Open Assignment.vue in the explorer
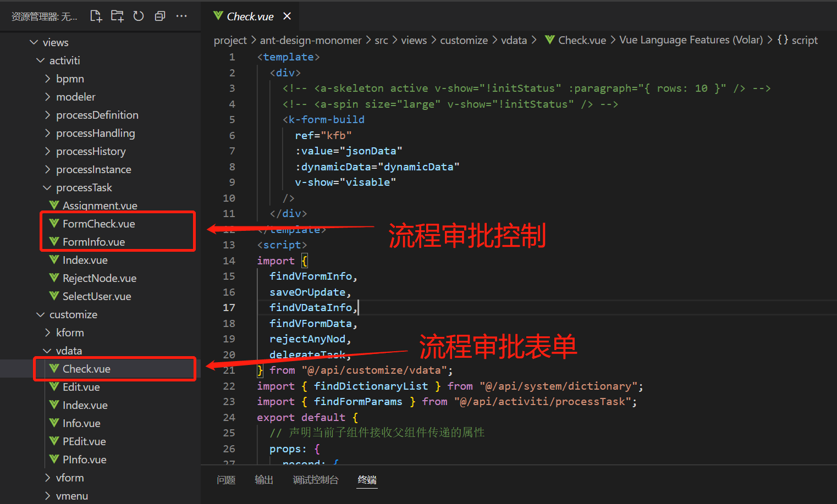Image resolution: width=837 pixels, height=504 pixels. (x=100, y=206)
